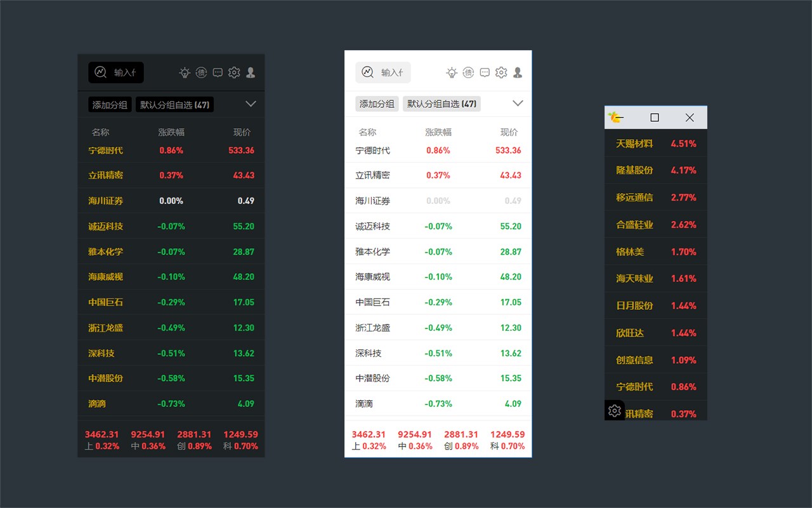Click the bond (债) icon in light panel
This screenshot has width=812, height=508.
pos(468,72)
